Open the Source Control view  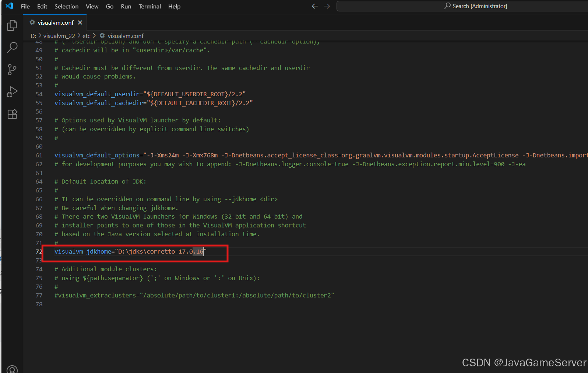(x=12, y=70)
